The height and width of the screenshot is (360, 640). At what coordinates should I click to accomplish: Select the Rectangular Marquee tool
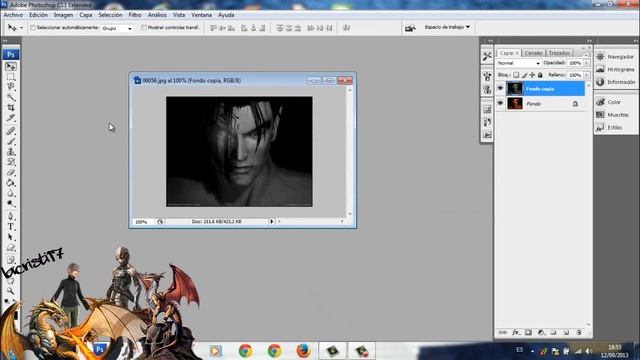pyautogui.click(x=11, y=77)
